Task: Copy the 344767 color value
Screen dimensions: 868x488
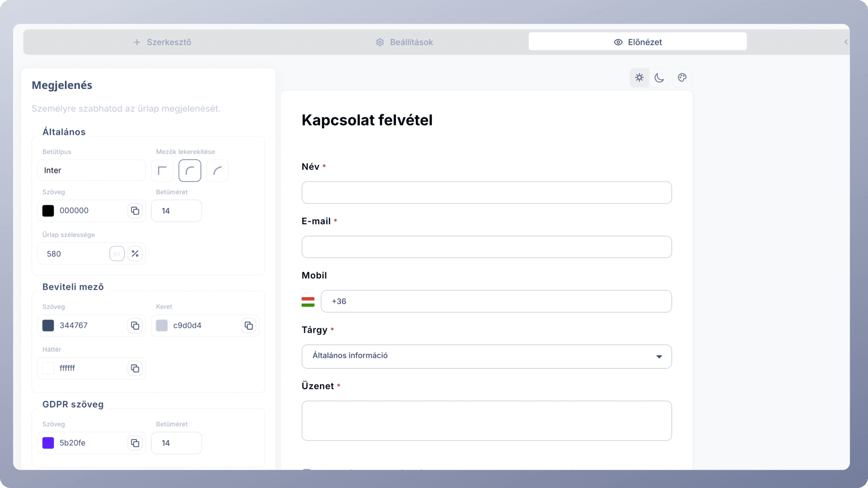Action: pos(135,325)
